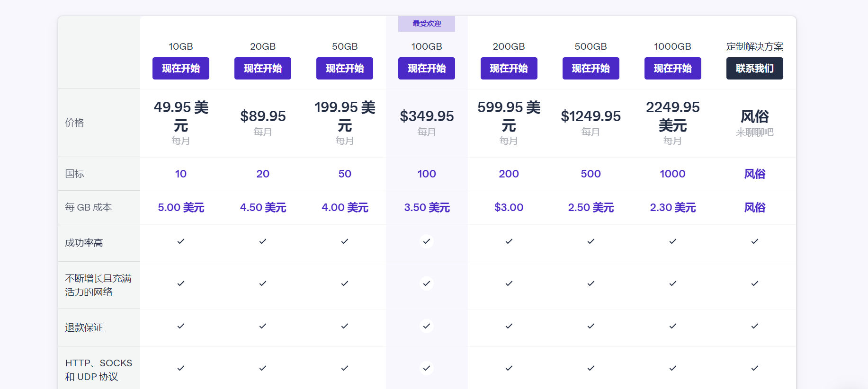
Task: Click the 成功率高 checkmark in 1000GB column
Action: pos(672,241)
